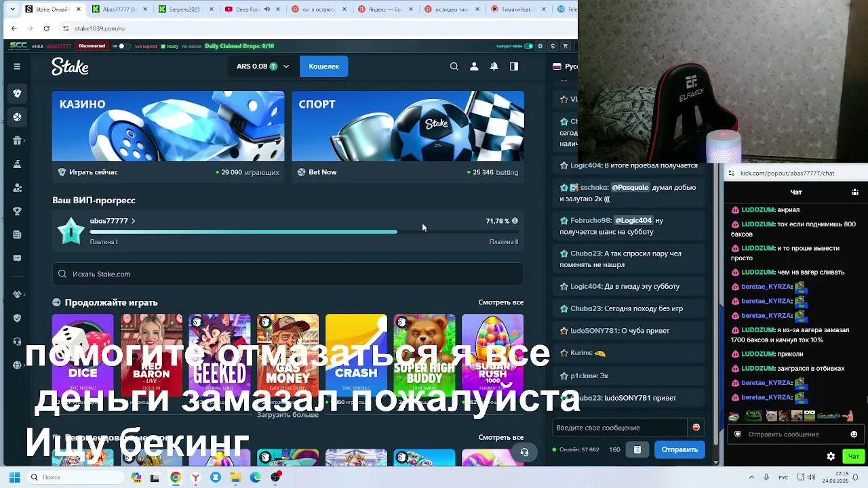Open the Stake hamburger menu
Screen dimensions: 868x488
[17, 66]
